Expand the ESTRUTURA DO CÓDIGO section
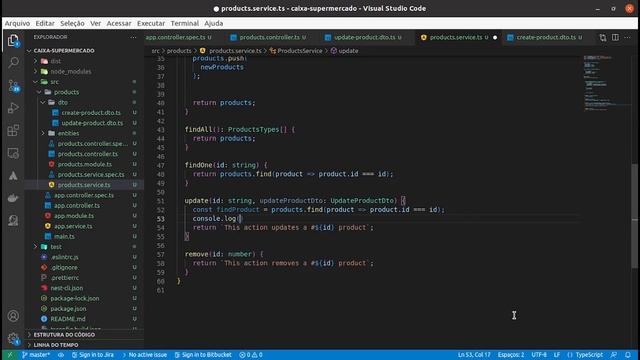This screenshot has height=360, width=640. click(x=64, y=335)
